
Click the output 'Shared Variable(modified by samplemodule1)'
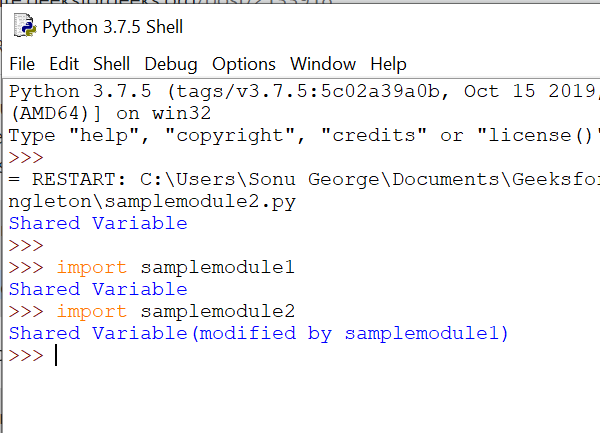click(x=258, y=334)
